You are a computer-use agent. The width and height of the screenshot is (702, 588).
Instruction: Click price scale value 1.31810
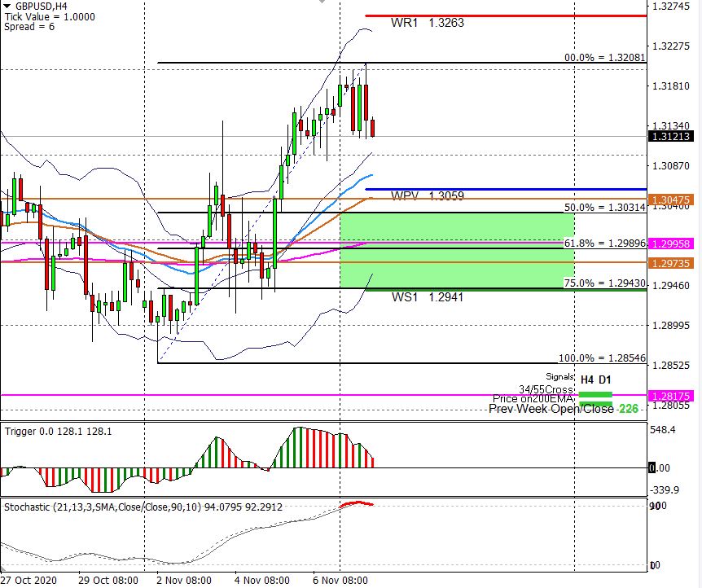coord(671,86)
